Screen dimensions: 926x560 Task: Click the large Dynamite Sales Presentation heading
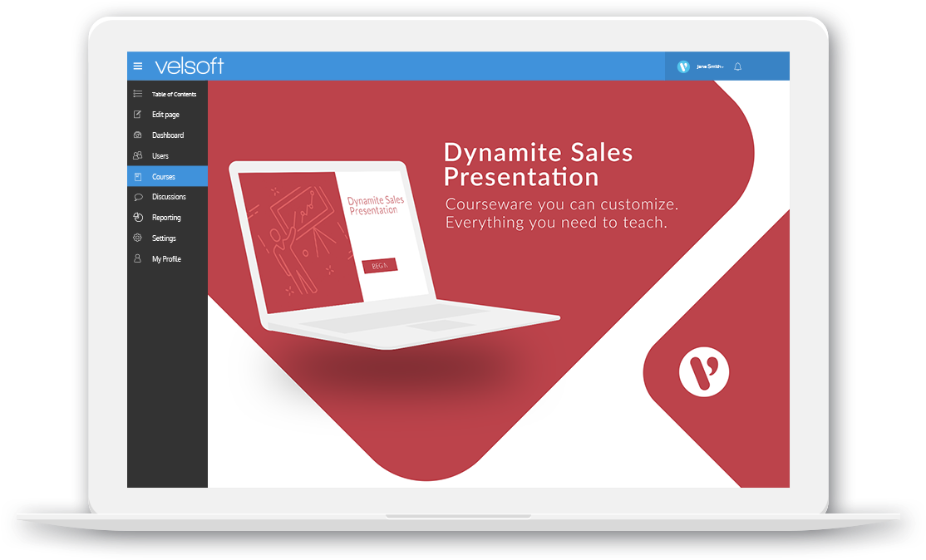pyautogui.click(x=538, y=165)
